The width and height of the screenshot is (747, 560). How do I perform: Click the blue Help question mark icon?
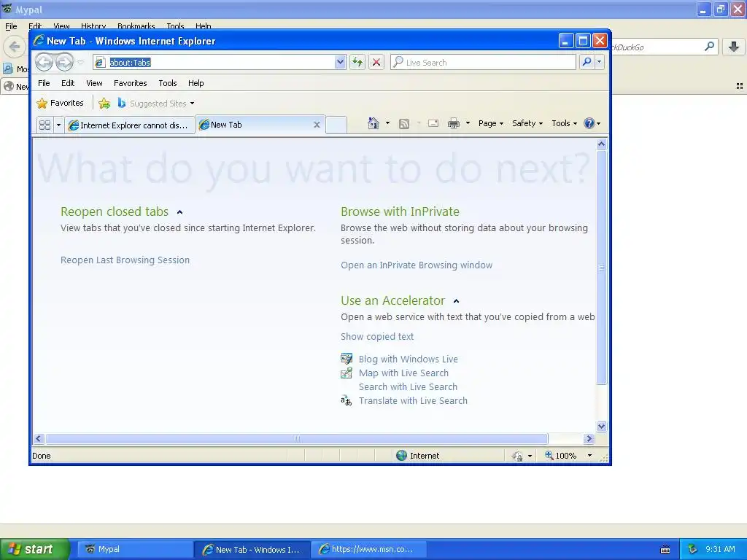[589, 123]
